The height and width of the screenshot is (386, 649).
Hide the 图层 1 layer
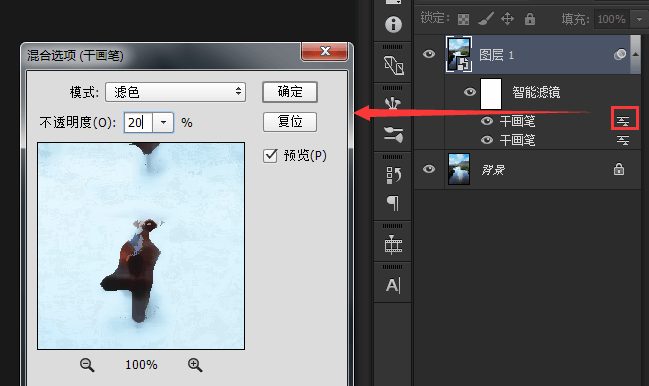pyautogui.click(x=429, y=54)
